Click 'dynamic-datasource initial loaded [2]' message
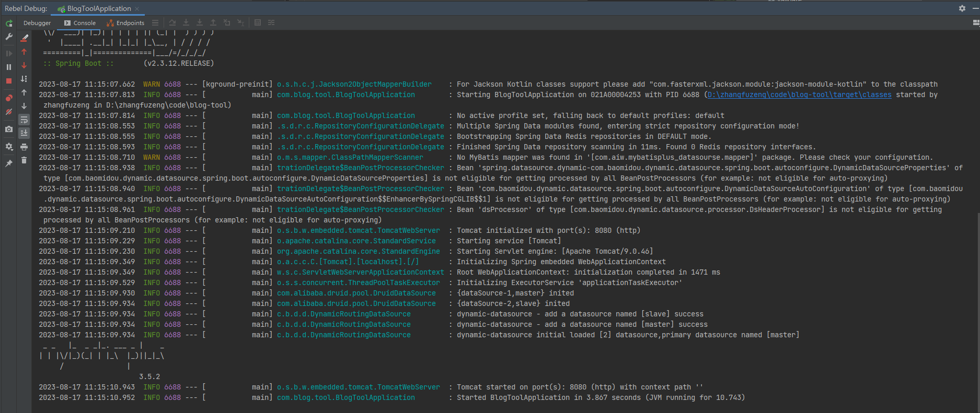The width and height of the screenshot is (980, 413). click(628, 335)
